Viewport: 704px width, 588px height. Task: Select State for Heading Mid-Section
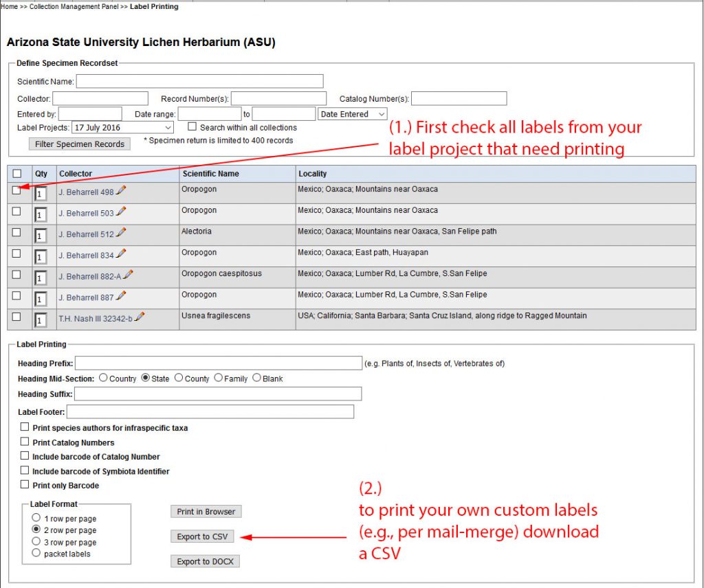pos(146,378)
